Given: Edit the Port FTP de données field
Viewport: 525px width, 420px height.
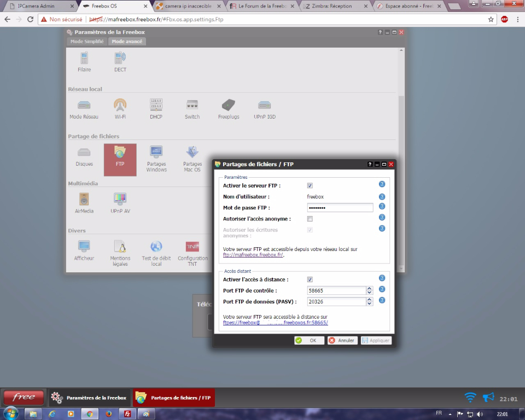Looking at the screenshot, I should point(336,301).
